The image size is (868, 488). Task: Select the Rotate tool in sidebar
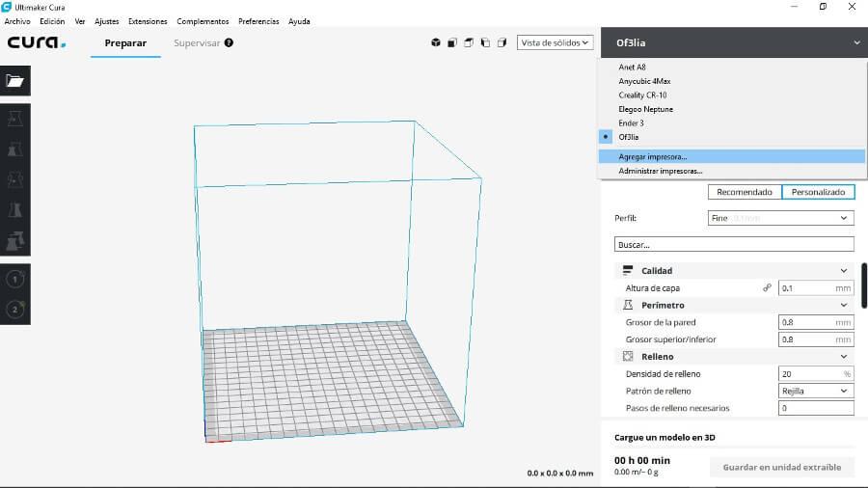click(14, 179)
